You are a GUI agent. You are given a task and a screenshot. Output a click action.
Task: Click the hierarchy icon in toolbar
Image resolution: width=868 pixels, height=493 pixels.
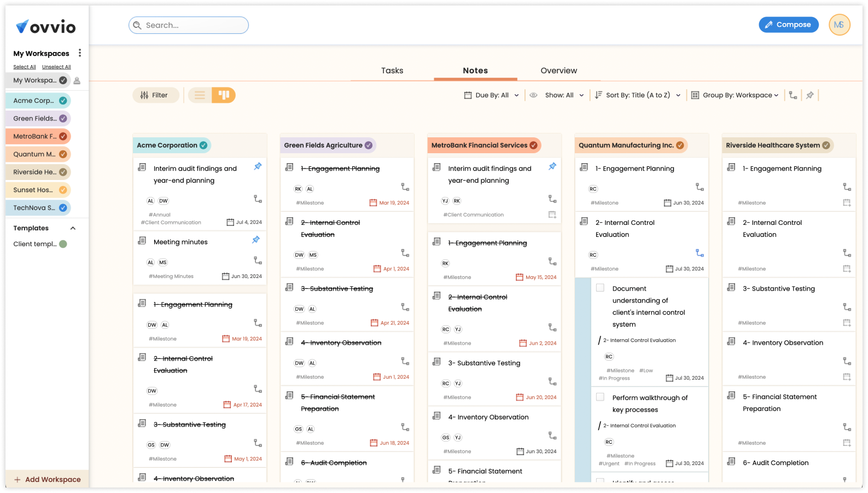click(x=793, y=95)
